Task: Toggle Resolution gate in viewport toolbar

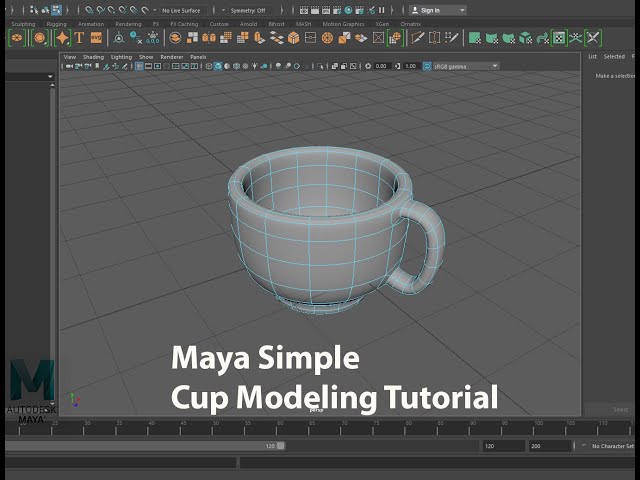Action: 157,66
